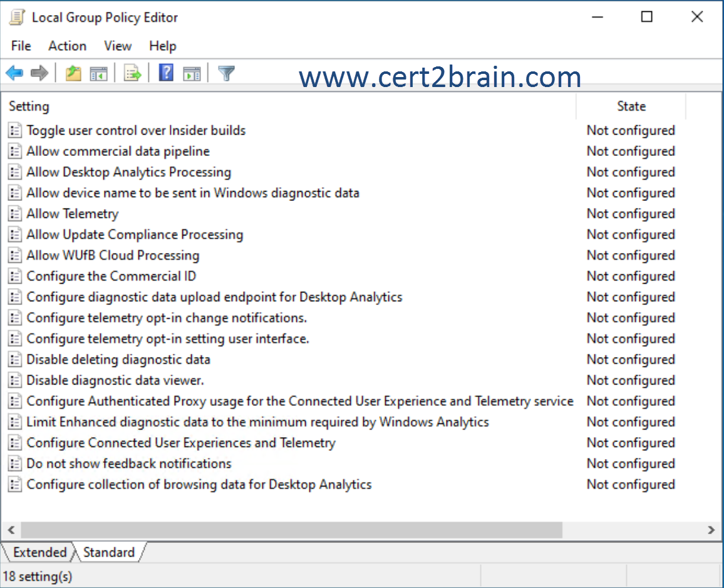
Task: Select Configure telemetry opt-in setting user interface
Action: [x=168, y=338]
